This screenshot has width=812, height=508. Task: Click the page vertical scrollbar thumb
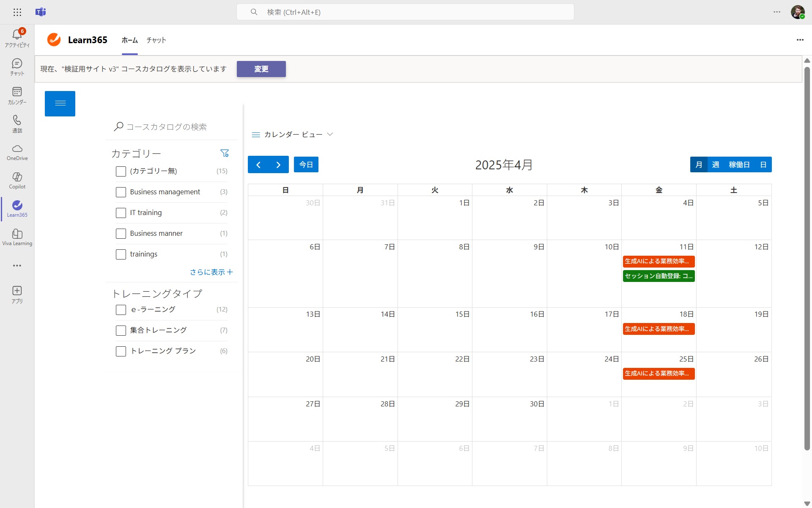[x=807, y=258]
